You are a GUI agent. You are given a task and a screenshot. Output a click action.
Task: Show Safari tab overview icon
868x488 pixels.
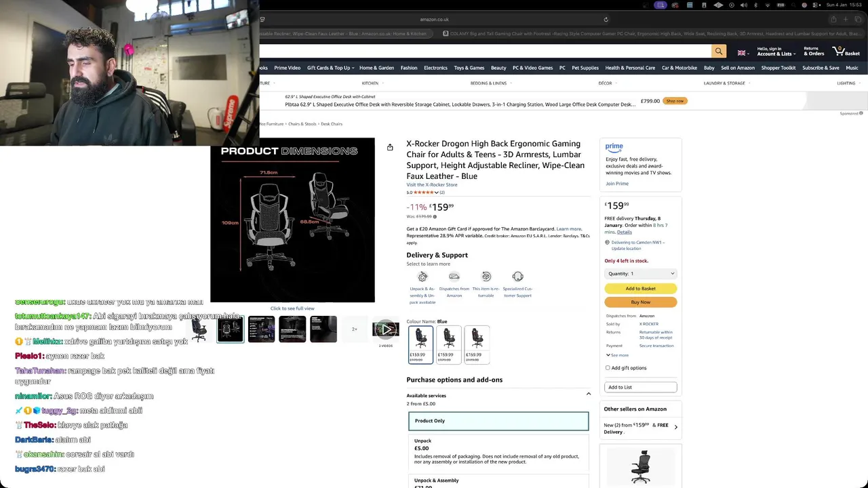click(x=858, y=20)
